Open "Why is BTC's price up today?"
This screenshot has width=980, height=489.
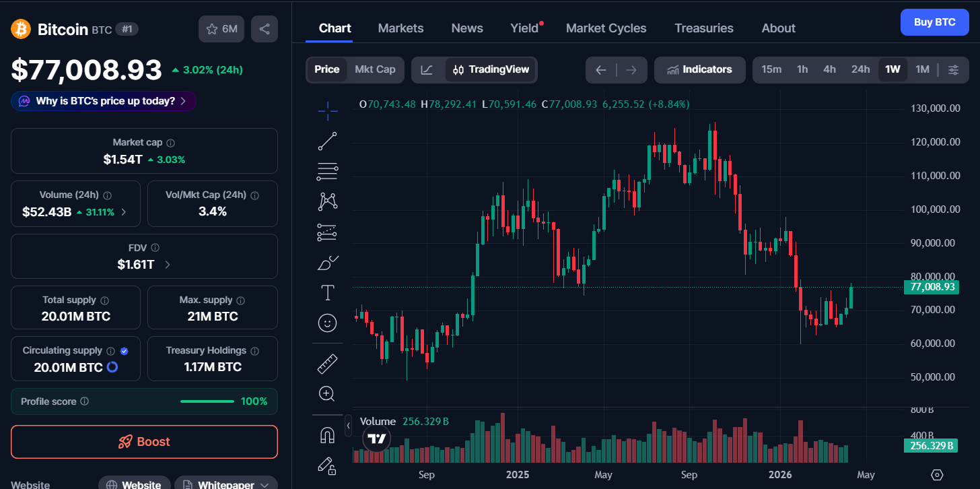(104, 101)
